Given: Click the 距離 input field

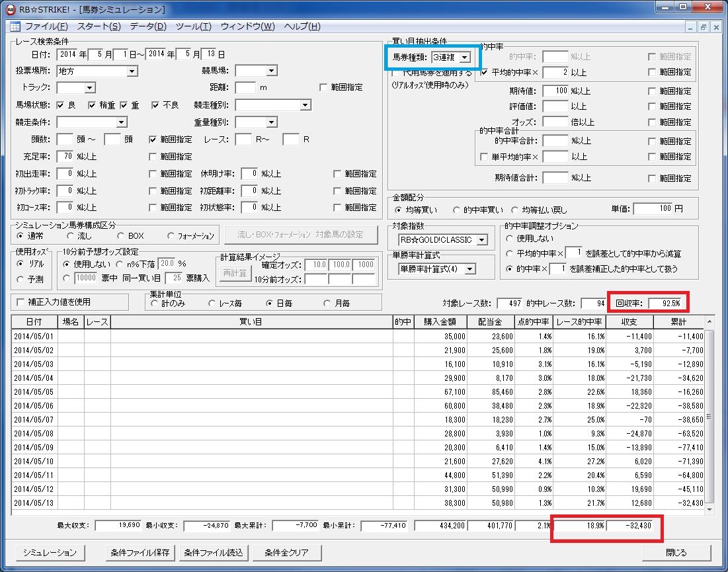Looking at the screenshot, I should pyautogui.click(x=245, y=87).
